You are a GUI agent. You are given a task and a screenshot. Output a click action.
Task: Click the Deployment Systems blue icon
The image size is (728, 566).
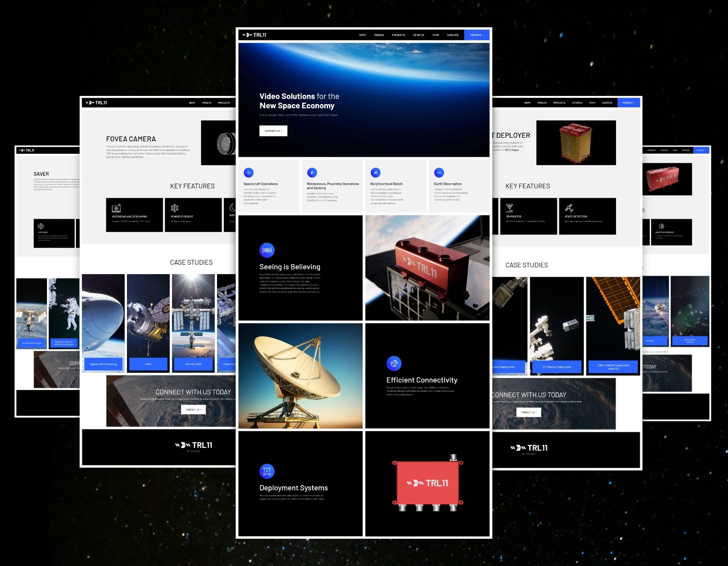[267, 471]
